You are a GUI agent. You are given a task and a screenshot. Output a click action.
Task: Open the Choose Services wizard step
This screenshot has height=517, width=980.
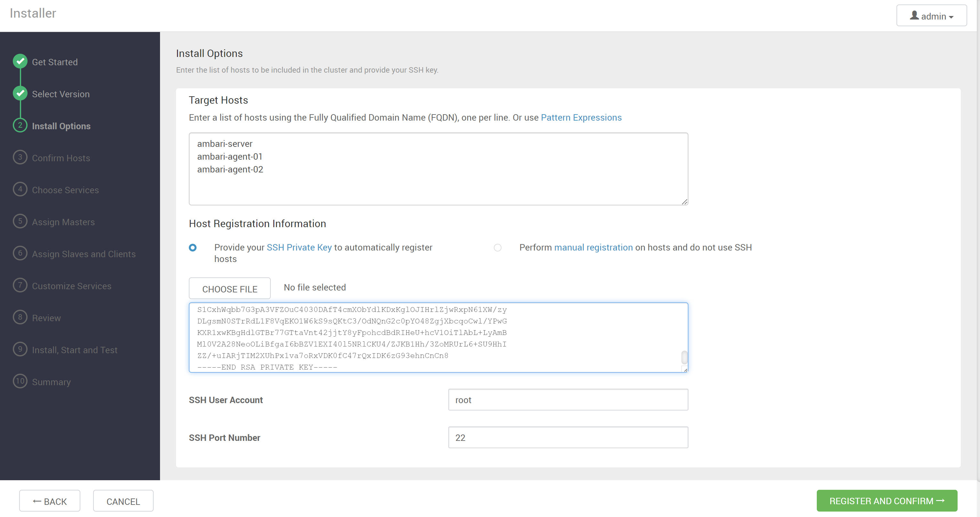pos(65,190)
